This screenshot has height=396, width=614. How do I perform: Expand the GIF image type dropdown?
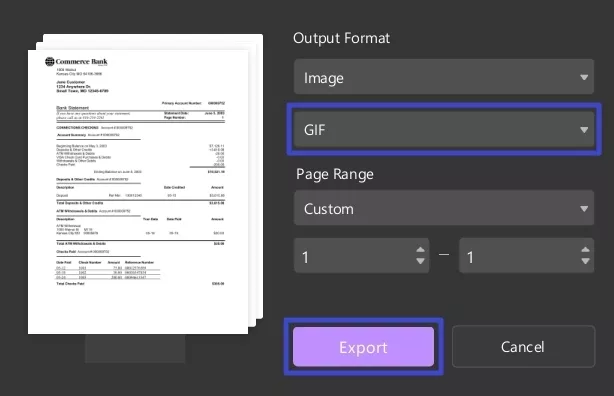tap(444, 129)
